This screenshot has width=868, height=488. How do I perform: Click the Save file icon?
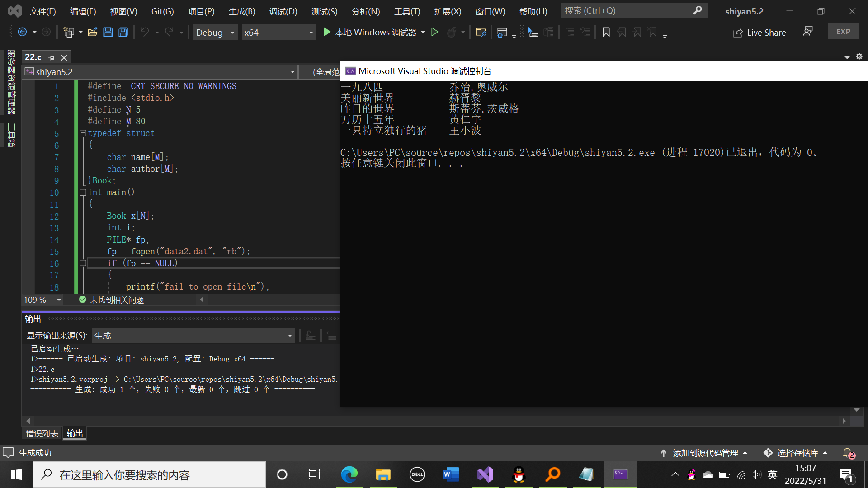coord(108,32)
